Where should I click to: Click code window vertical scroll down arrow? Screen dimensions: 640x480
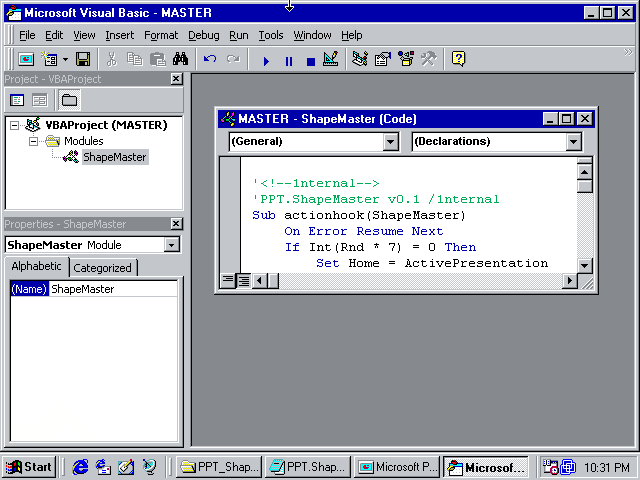pyautogui.click(x=584, y=266)
